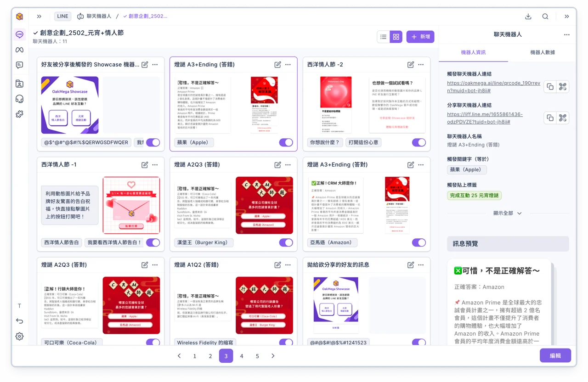The image size is (588, 382).
Task: Click the 新增 button
Action: pos(420,37)
